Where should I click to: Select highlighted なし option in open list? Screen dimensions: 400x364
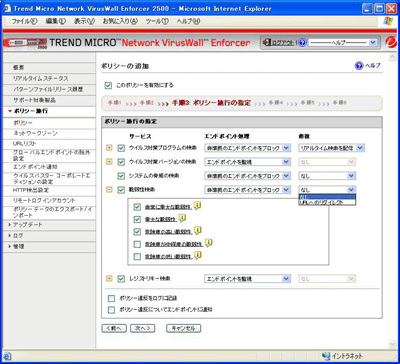[327, 197]
